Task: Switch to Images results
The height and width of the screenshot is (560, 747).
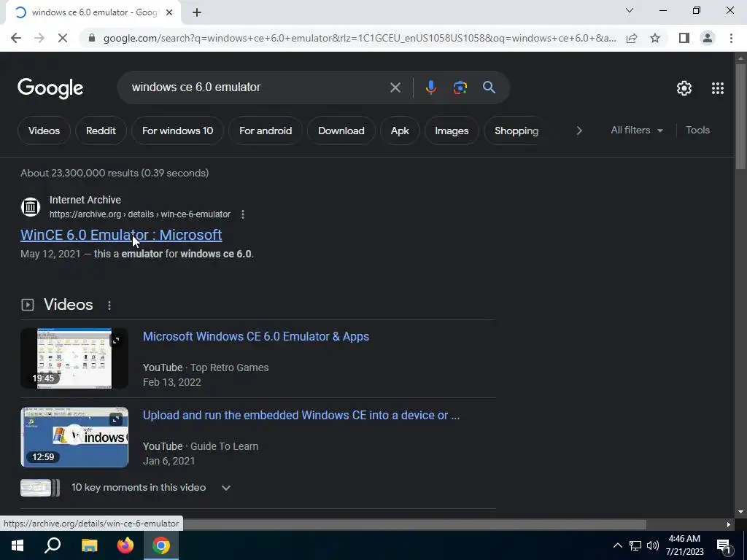Action: tap(452, 131)
